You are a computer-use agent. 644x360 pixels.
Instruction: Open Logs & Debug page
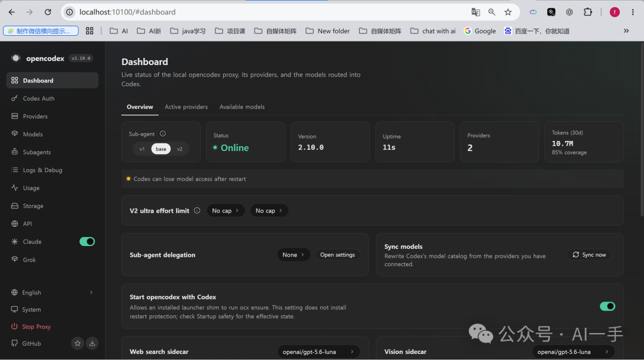[x=52, y=170]
